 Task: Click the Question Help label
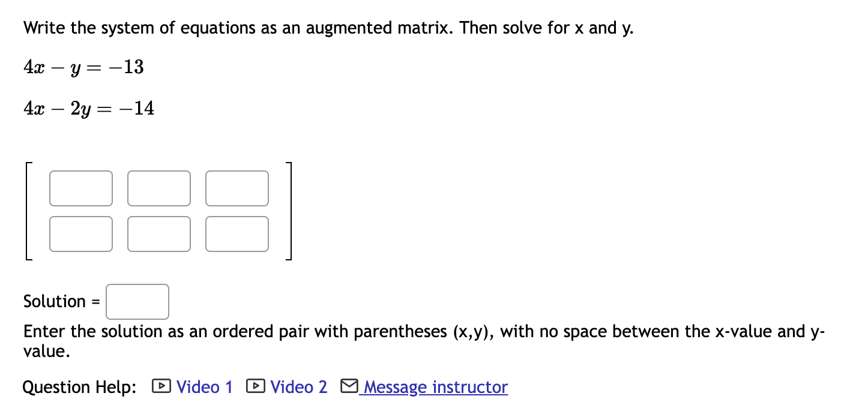click(79, 387)
